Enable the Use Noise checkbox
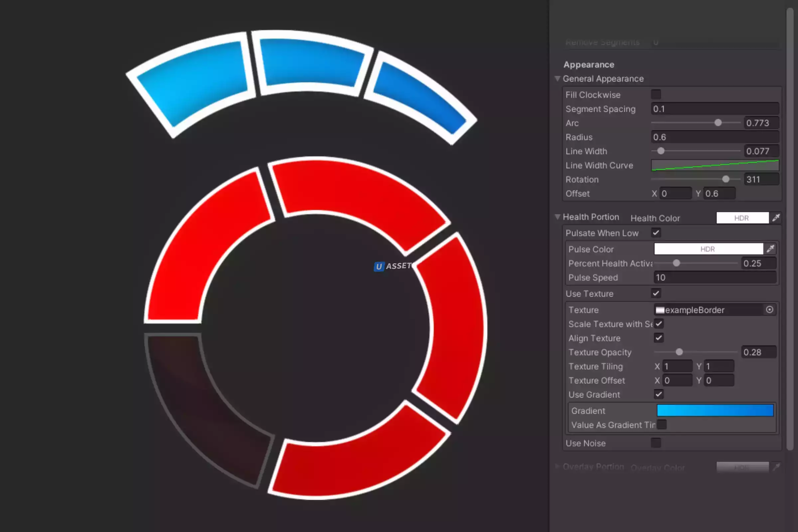This screenshot has width=798, height=532. pyautogui.click(x=656, y=443)
